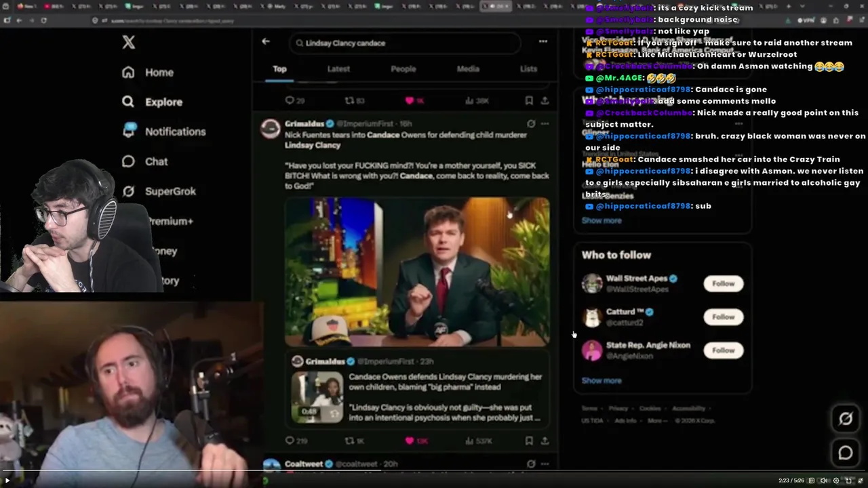Switch to the Latest results tab
The height and width of the screenshot is (488, 868).
[338, 68]
